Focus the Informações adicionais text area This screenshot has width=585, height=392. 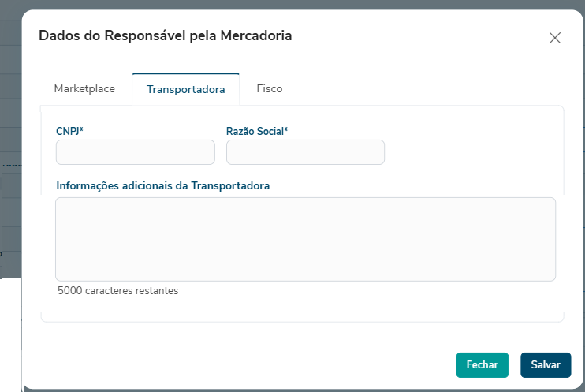click(305, 238)
